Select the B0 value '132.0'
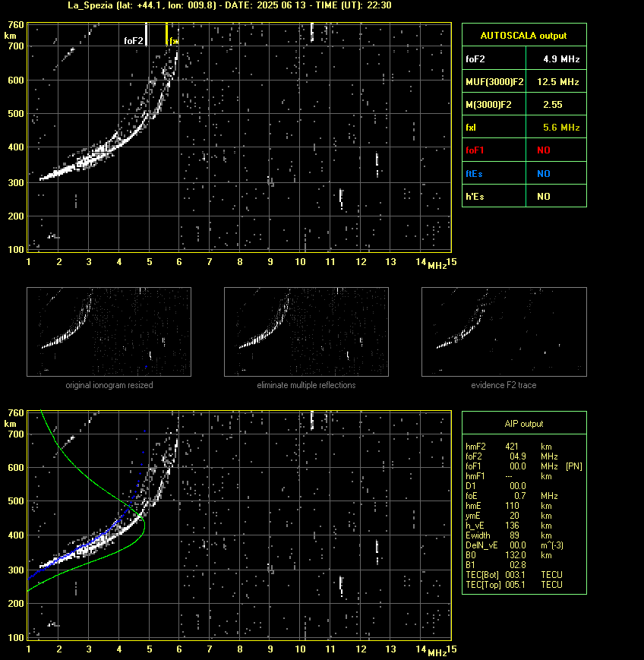The height and width of the screenshot is (660, 644). (516, 555)
